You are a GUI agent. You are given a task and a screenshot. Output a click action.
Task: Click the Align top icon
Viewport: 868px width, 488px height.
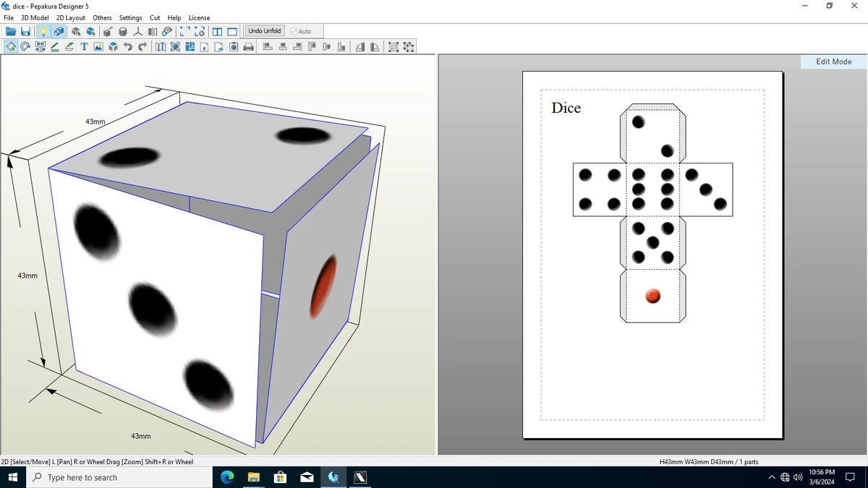click(312, 47)
